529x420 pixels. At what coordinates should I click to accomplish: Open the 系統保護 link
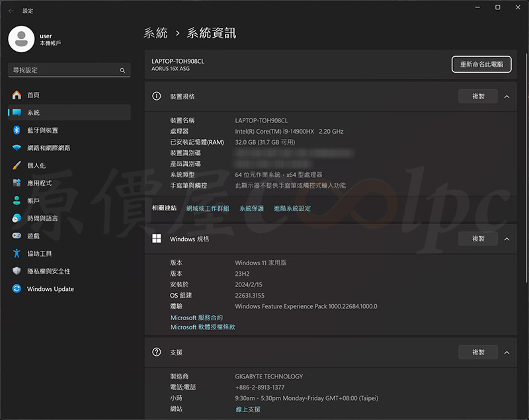[x=252, y=208]
